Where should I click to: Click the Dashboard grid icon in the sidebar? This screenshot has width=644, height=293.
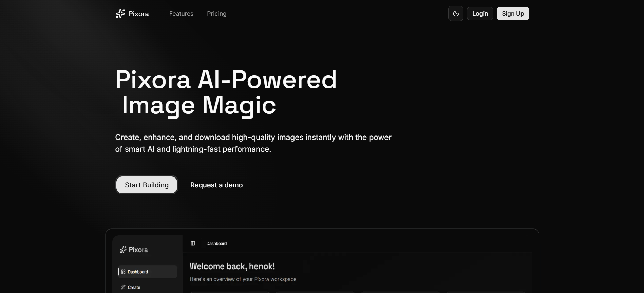coord(124,272)
